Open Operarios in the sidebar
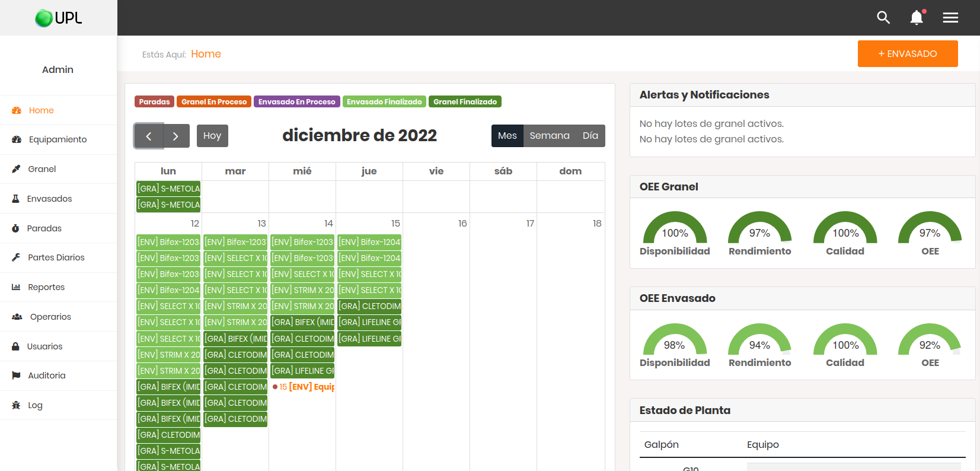 tap(50, 317)
